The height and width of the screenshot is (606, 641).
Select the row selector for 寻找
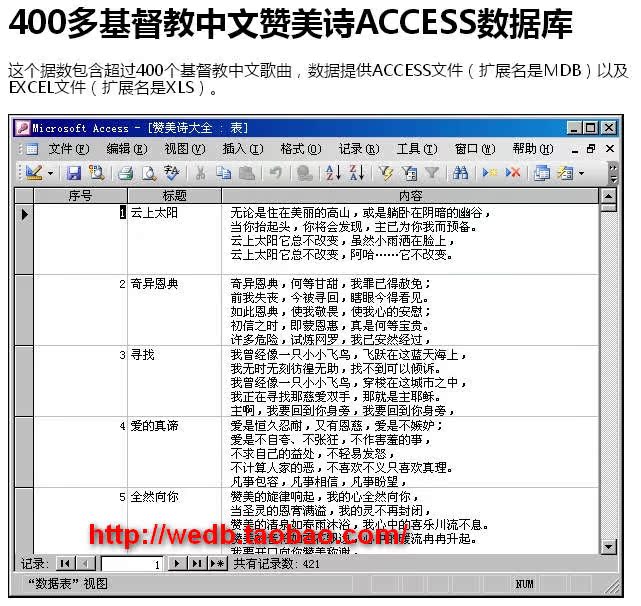(24, 381)
